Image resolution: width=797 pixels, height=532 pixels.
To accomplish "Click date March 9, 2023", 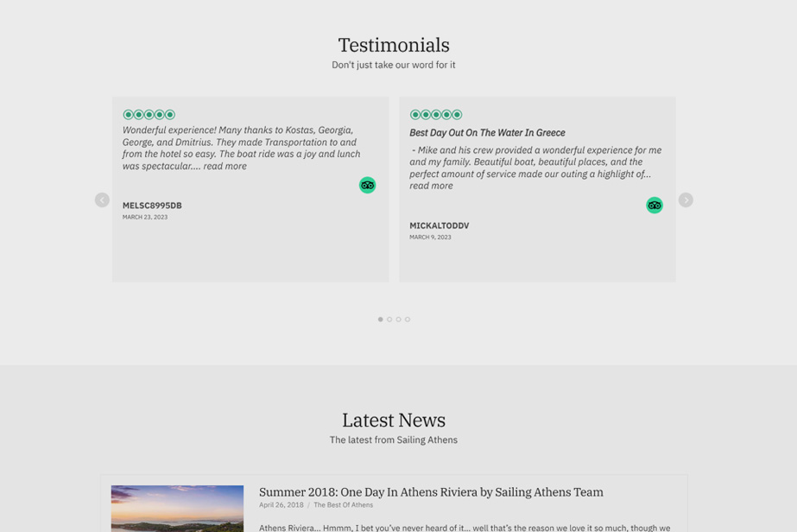I will 430,237.
